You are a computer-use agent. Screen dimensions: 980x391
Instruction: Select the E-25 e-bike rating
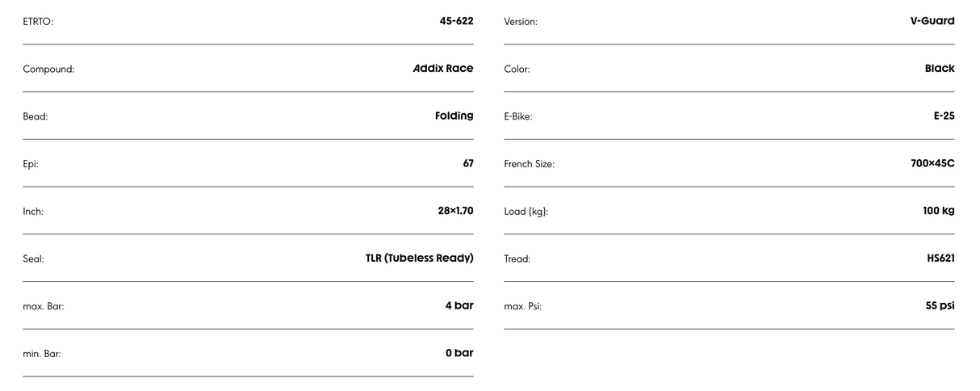(x=944, y=116)
